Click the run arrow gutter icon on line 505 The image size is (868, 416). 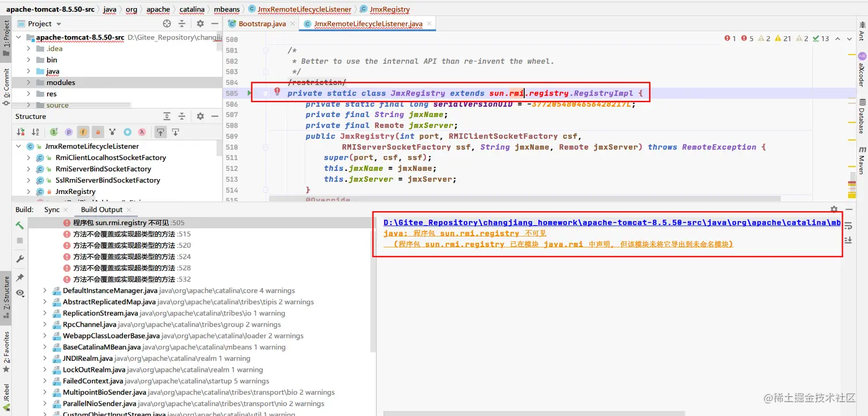(249, 93)
